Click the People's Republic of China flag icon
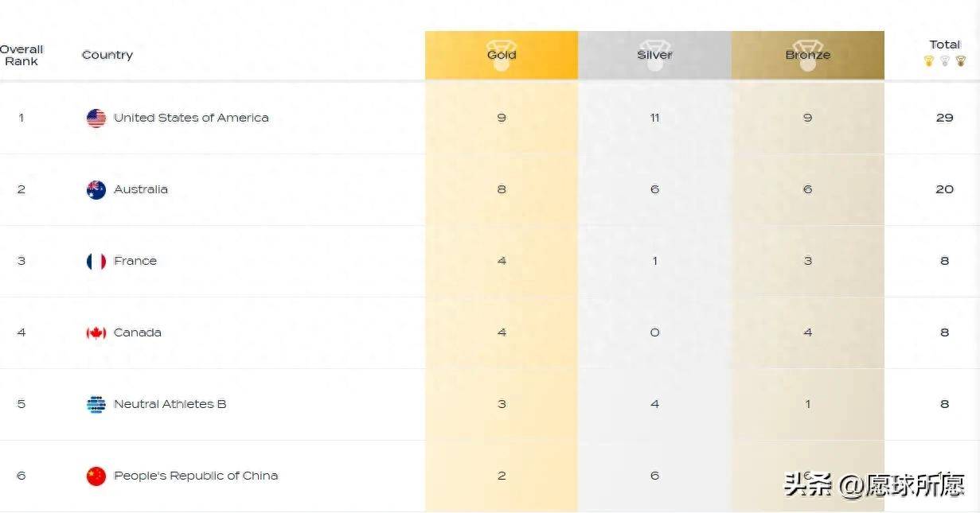 tap(96, 476)
